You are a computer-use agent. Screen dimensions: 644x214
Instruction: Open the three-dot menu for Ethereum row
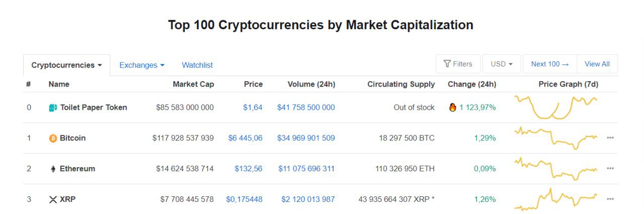tap(610, 169)
